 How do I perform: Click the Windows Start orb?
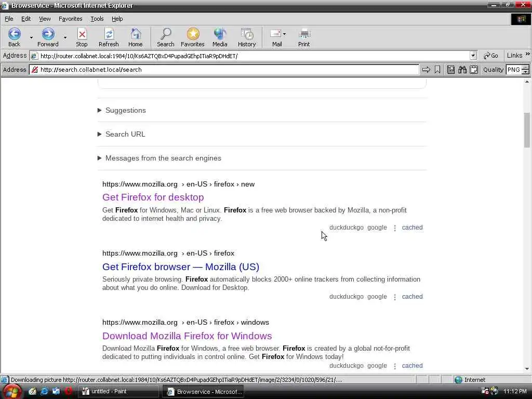coord(11,392)
